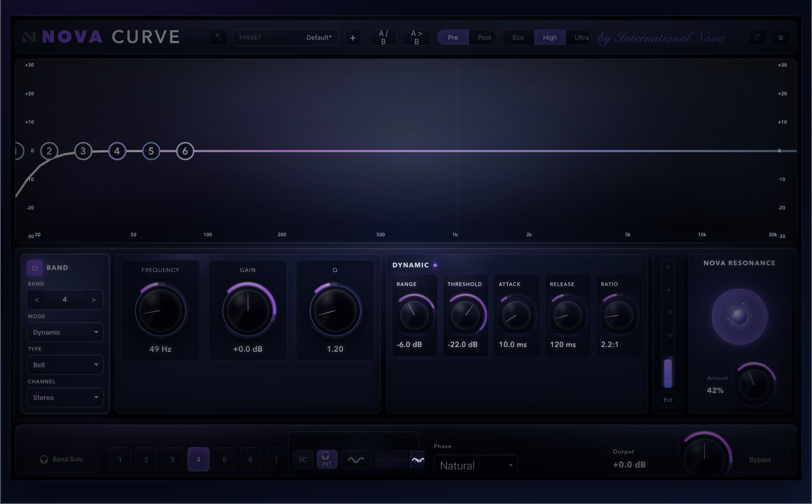812x504 pixels.
Task: Click the plus icon to add preset
Action: pyautogui.click(x=353, y=37)
